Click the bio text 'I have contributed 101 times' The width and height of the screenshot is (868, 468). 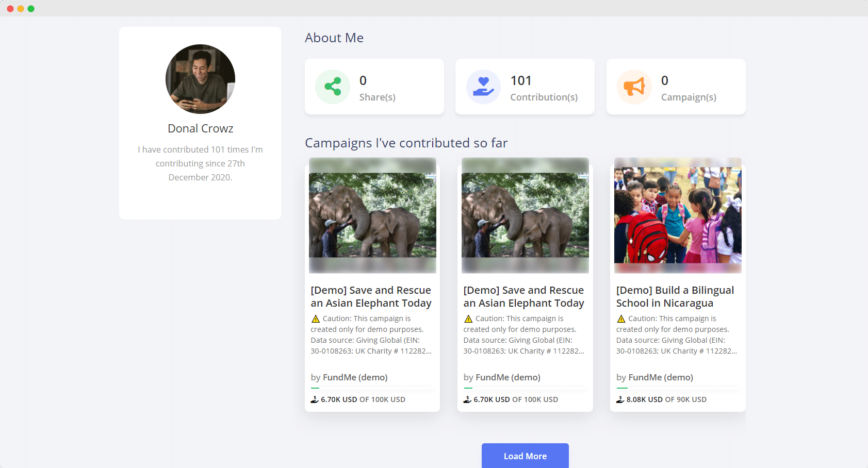200,163
